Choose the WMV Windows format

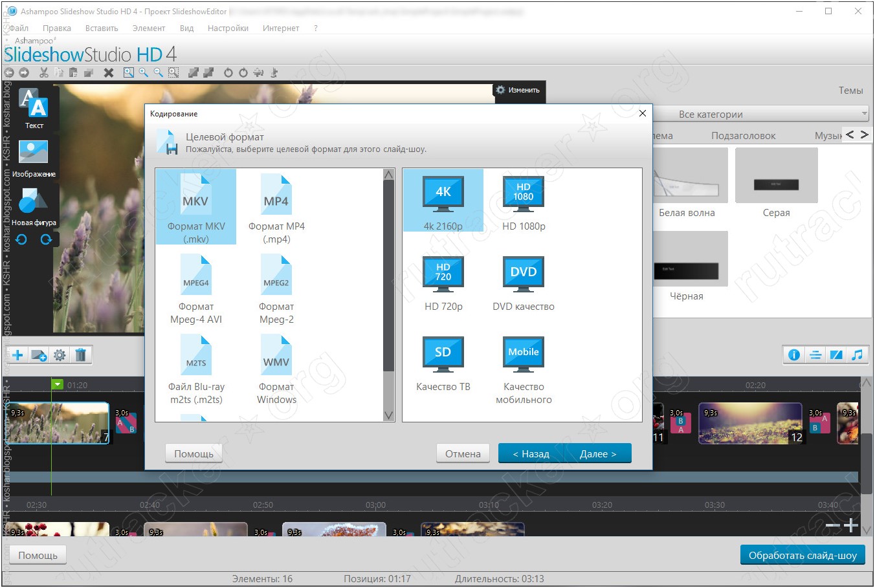pyautogui.click(x=276, y=369)
